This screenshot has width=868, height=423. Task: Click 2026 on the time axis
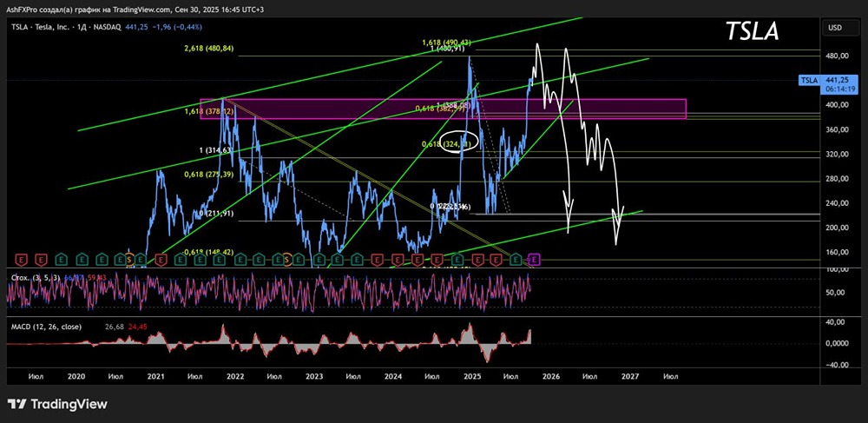[551, 376]
